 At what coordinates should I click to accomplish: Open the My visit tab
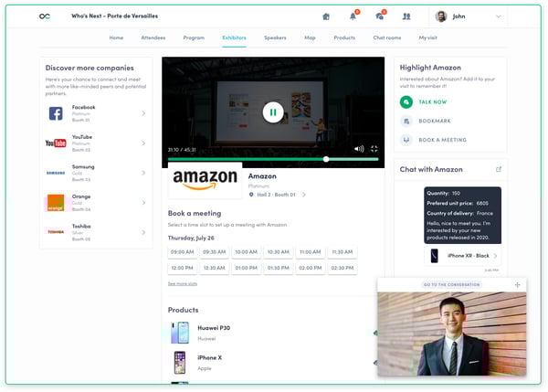point(427,37)
